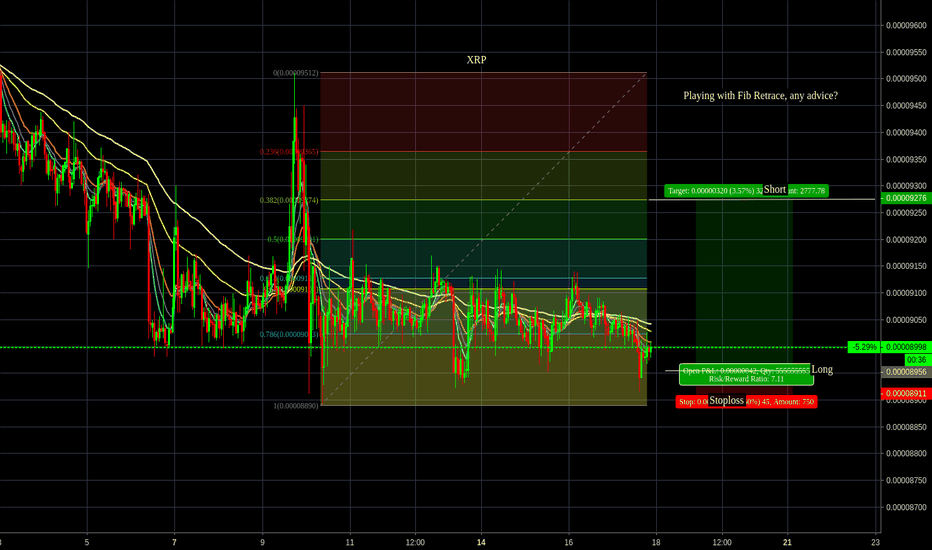
Task: Click the 12:00 label between dates 18 and 21
Action: 722,542
